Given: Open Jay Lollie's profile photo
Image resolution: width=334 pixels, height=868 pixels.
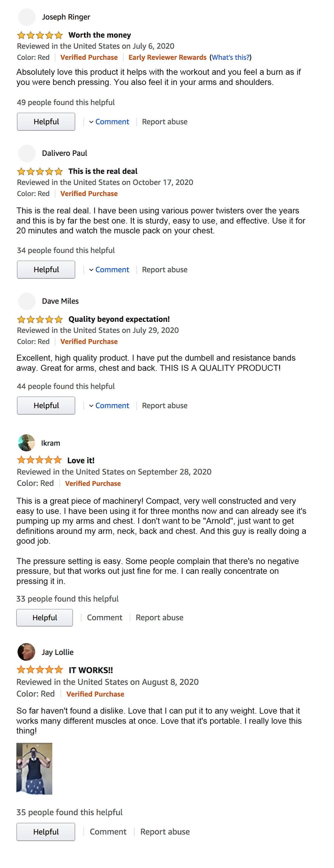Looking at the screenshot, I should tap(26, 652).
